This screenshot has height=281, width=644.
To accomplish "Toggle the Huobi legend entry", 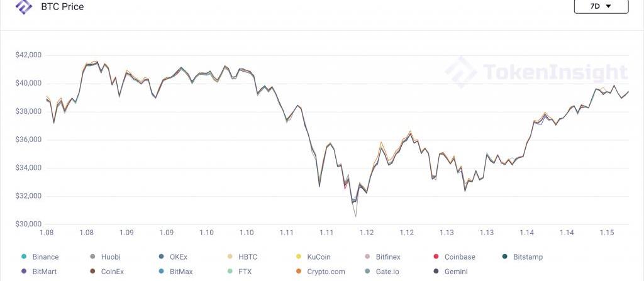I will click(x=110, y=256).
